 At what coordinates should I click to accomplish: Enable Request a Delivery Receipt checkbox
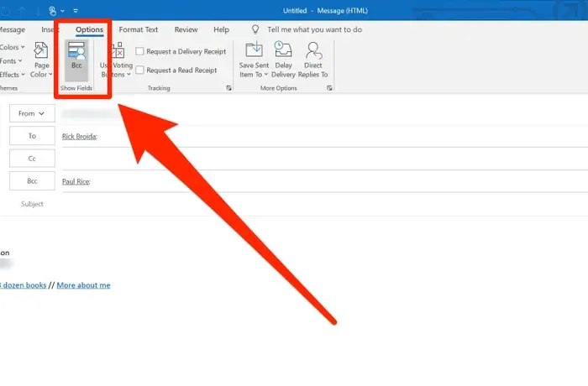(x=139, y=51)
